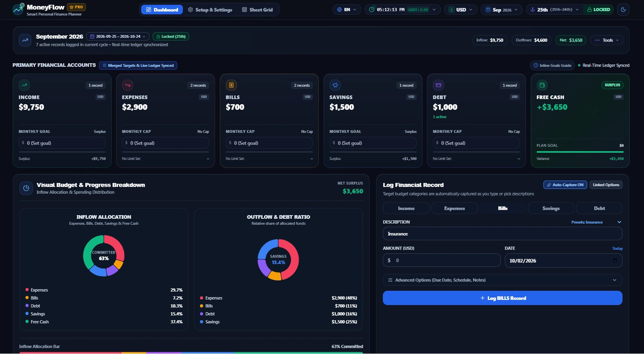The width and height of the screenshot is (644, 354).
Task: Click the MoneyFlow logo icon
Action: [x=18, y=10]
